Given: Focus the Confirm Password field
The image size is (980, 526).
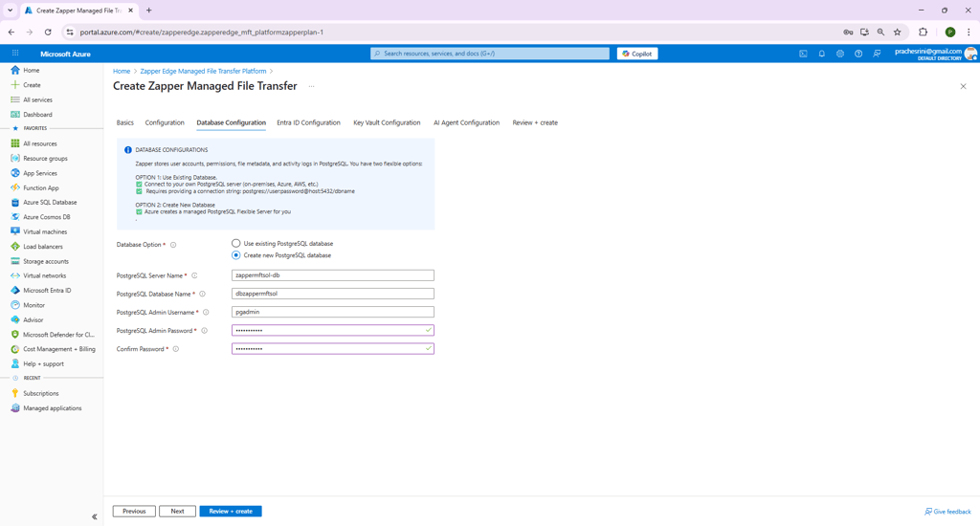Looking at the screenshot, I should point(332,348).
